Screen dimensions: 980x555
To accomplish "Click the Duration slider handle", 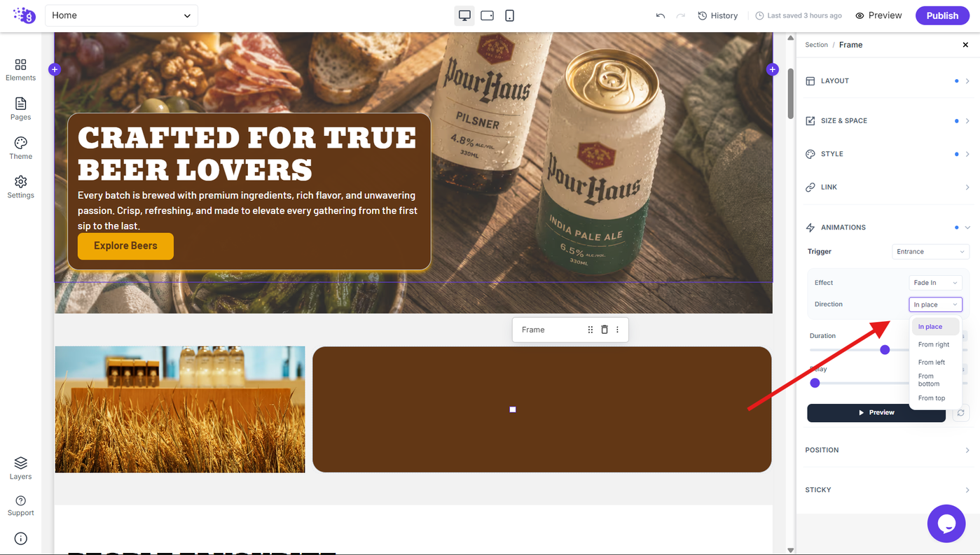I will (x=885, y=349).
